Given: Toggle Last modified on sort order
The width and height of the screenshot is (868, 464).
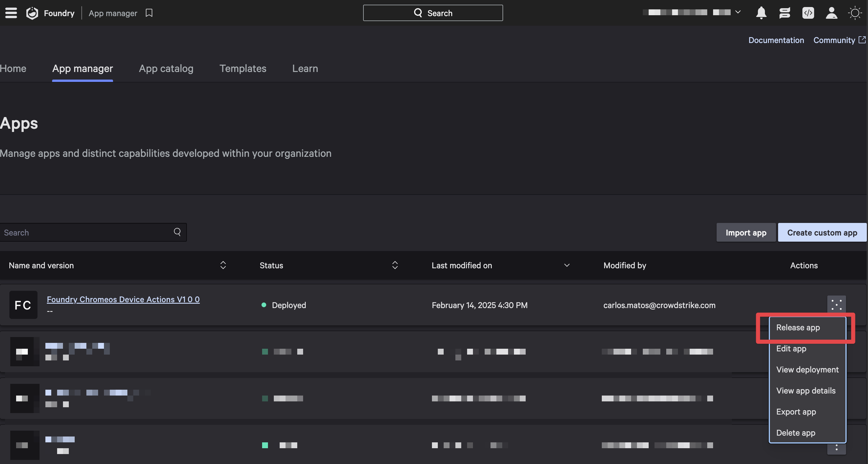Looking at the screenshot, I should coord(567,265).
